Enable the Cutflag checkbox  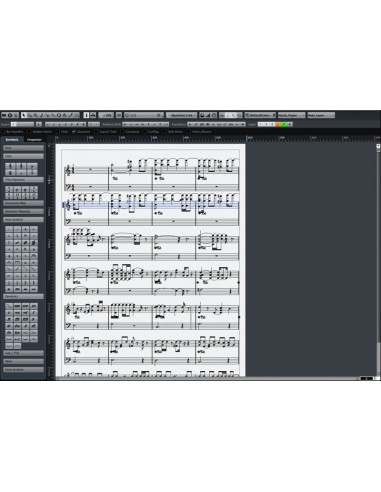[x=145, y=132]
